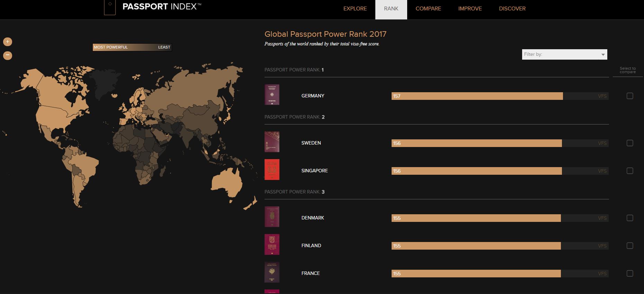Click the Denmark country name link
The image size is (644, 294).
tap(313, 218)
